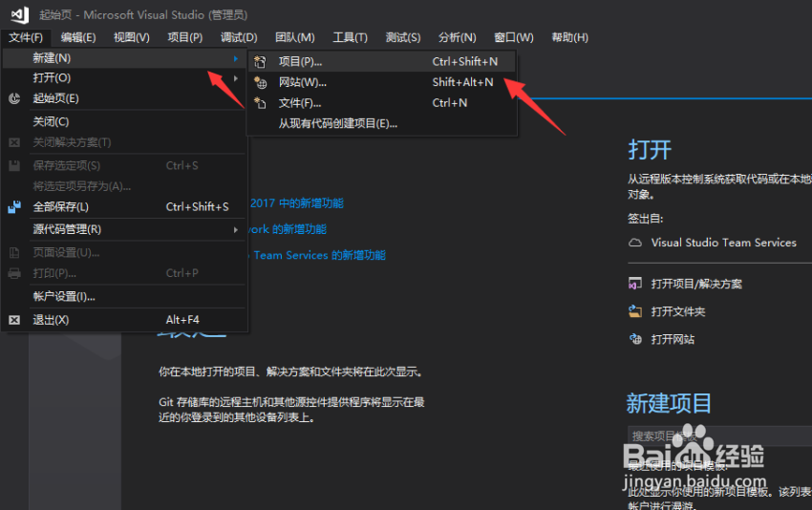Screen dimensions: 812x510
Task: Click the exit icon beside 退出(X)
Action: 14,320
